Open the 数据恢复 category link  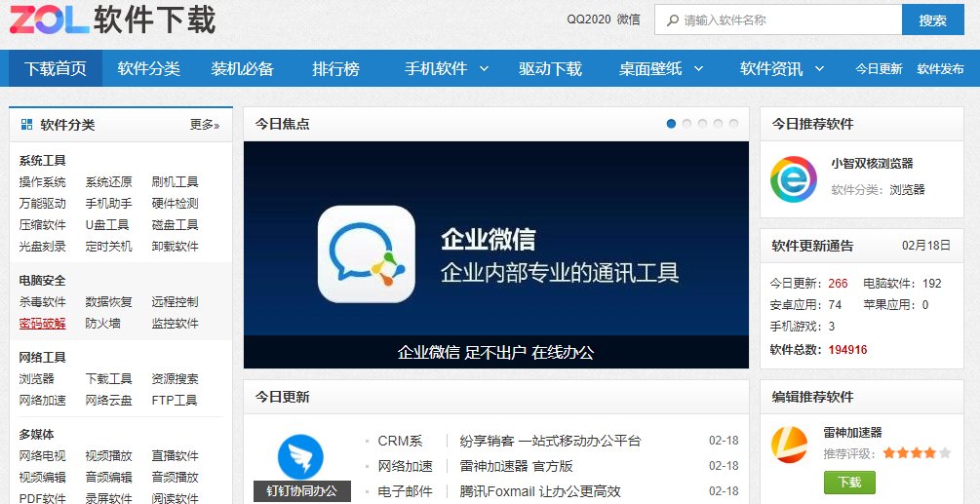click(x=109, y=302)
